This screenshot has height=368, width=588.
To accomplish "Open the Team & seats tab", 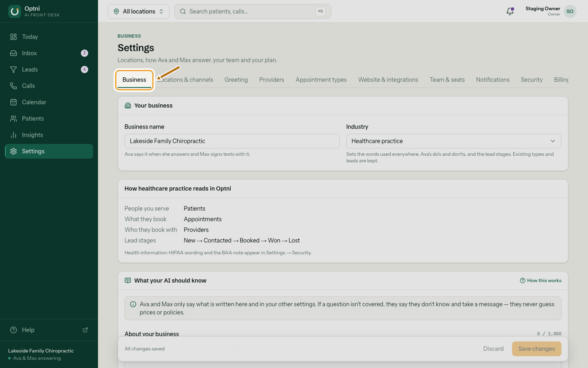I will coord(447,80).
